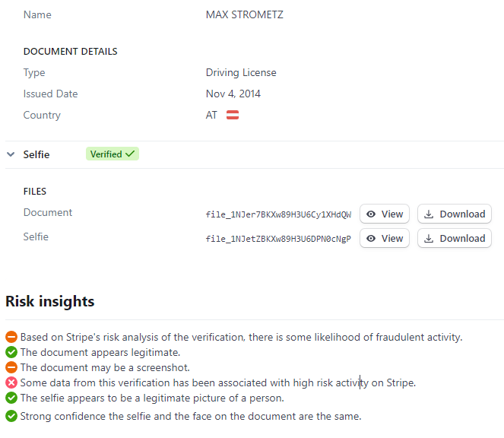View the Selfie file

click(x=385, y=238)
